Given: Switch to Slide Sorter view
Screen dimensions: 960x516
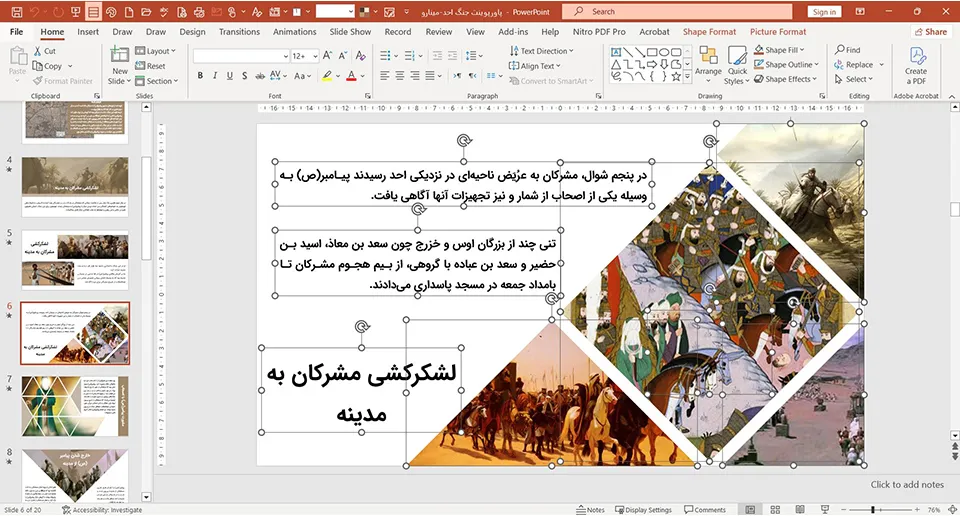Looking at the screenshot, I should 775,509.
